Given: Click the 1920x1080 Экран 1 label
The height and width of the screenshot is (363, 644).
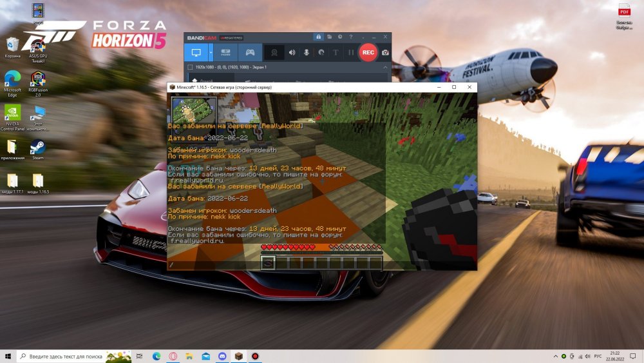Looking at the screenshot, I should tap(231, 67).
